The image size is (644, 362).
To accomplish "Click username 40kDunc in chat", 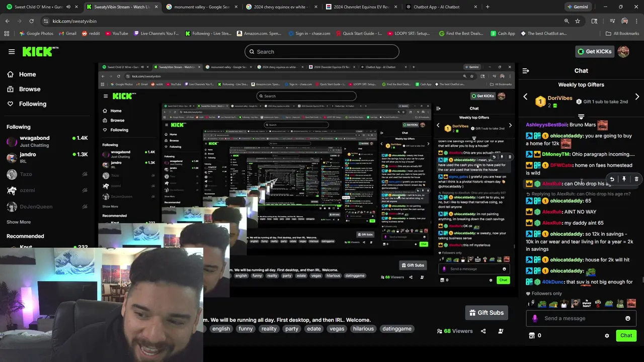I will pos(552,282).
